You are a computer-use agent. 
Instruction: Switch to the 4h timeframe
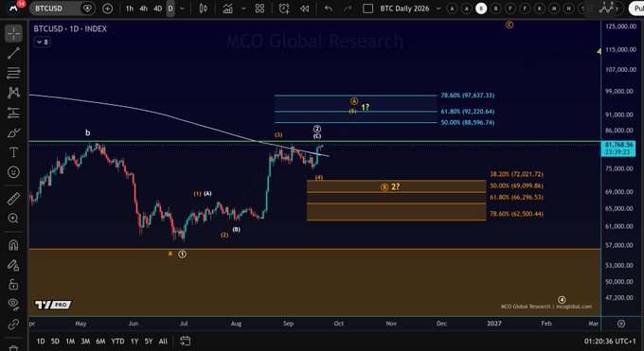point(143,9)
